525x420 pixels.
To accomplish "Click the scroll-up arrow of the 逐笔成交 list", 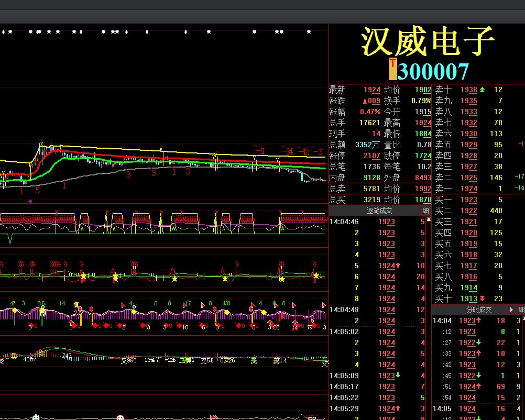I will pyautogui.click(x=429, y=219).
